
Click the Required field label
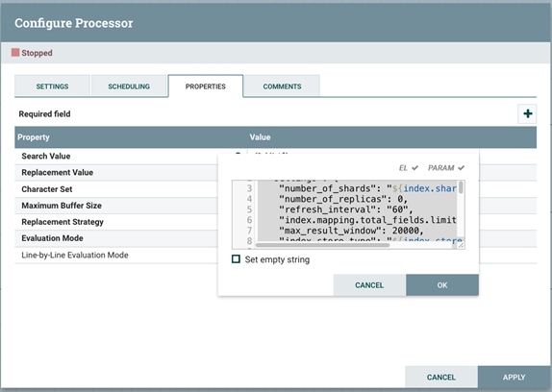point(44,114)
